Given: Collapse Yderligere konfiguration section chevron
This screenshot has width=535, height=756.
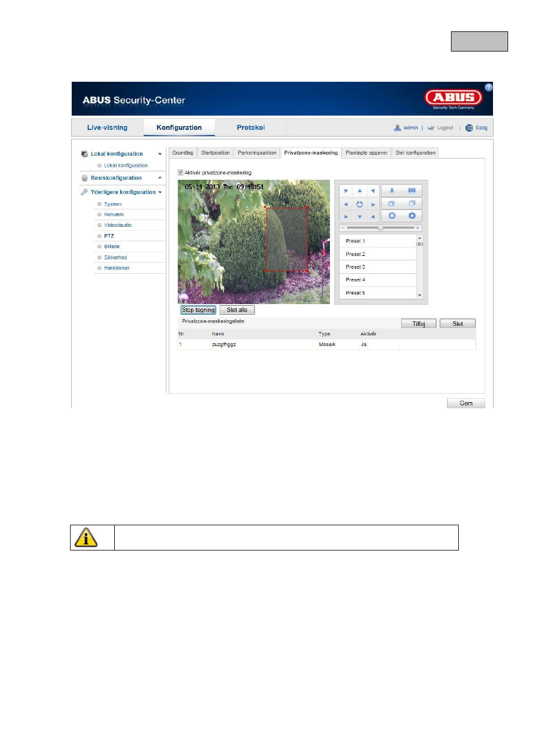Looking at the screenshot, I should pos(160,192).
